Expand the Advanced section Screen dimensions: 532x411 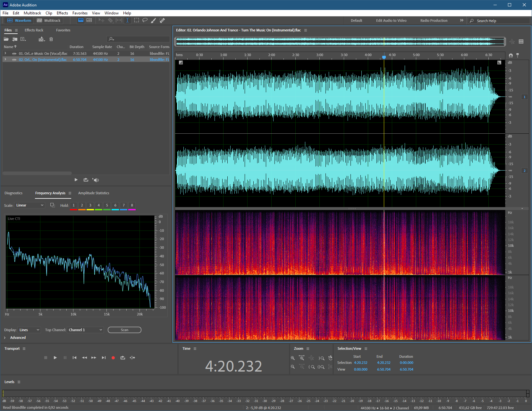click(x=5, y=338)
